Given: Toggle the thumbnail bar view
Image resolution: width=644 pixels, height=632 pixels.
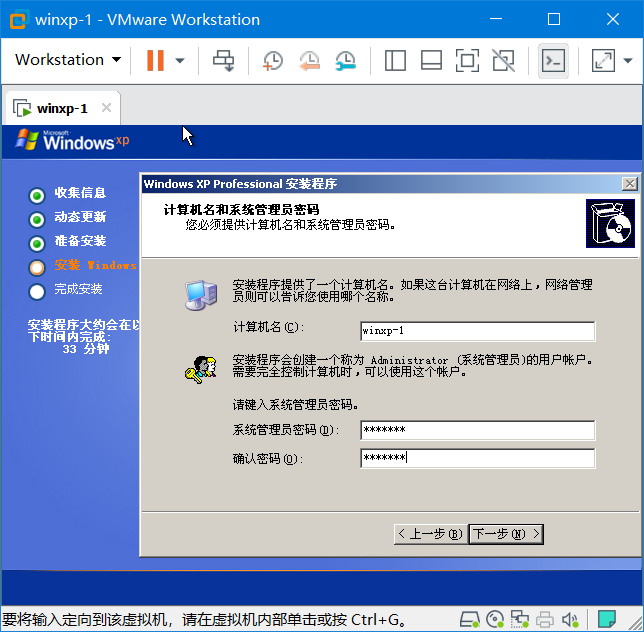Looking at the screenshot, I should click(431, 61).
